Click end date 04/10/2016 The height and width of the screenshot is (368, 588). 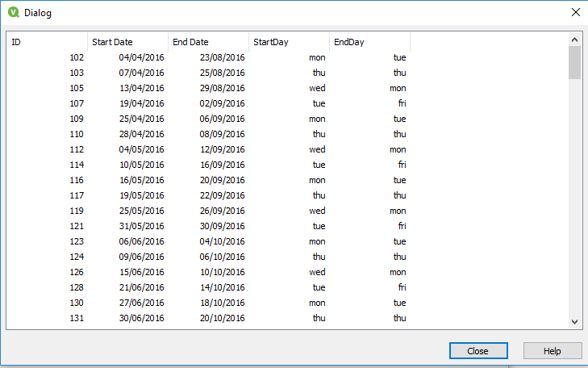(x=223, y=241)
